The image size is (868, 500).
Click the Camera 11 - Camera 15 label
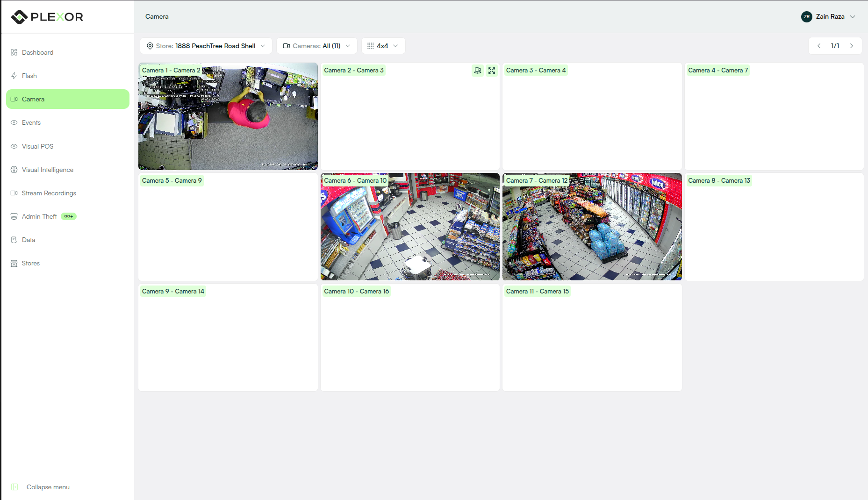coord(537,291)
